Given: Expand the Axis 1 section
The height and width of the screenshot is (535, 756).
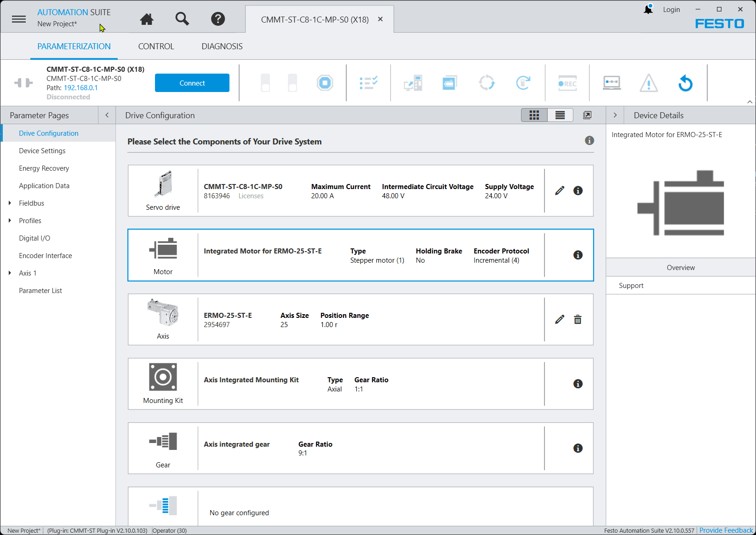Looking at the screenshot, I should [10, 273].
